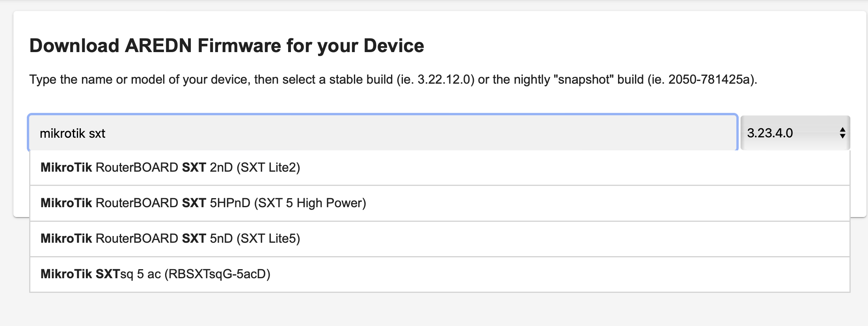Screen dimensions: 868x326
Task: Click the "(RBSXTsqG-5acD)" model label
Action: click(x=217, y=274)
